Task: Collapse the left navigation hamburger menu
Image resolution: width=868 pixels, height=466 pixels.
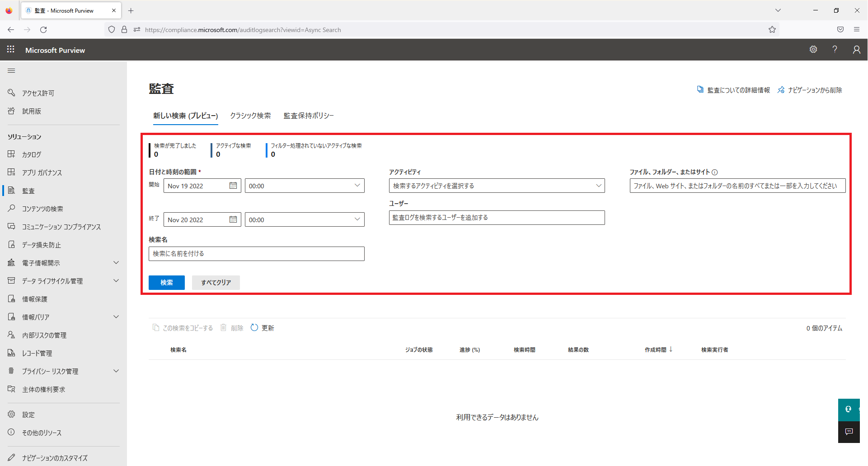Action: click(x=12, y=71)
